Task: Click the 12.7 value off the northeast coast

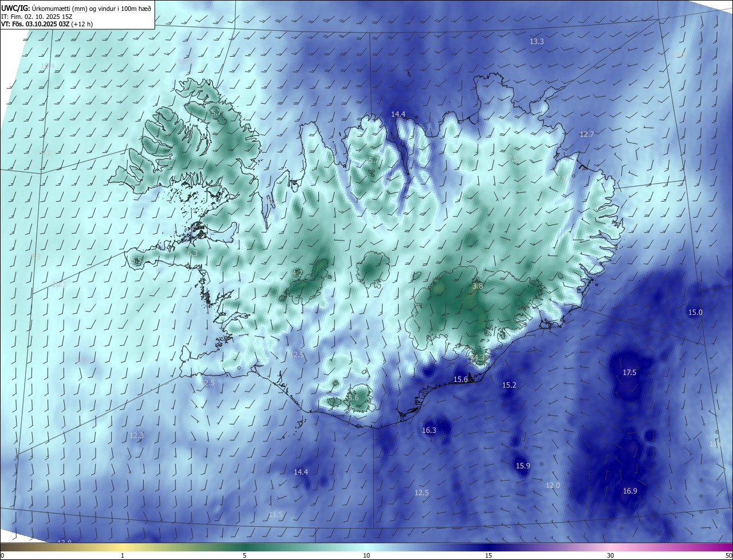Action: click(587, 135)
